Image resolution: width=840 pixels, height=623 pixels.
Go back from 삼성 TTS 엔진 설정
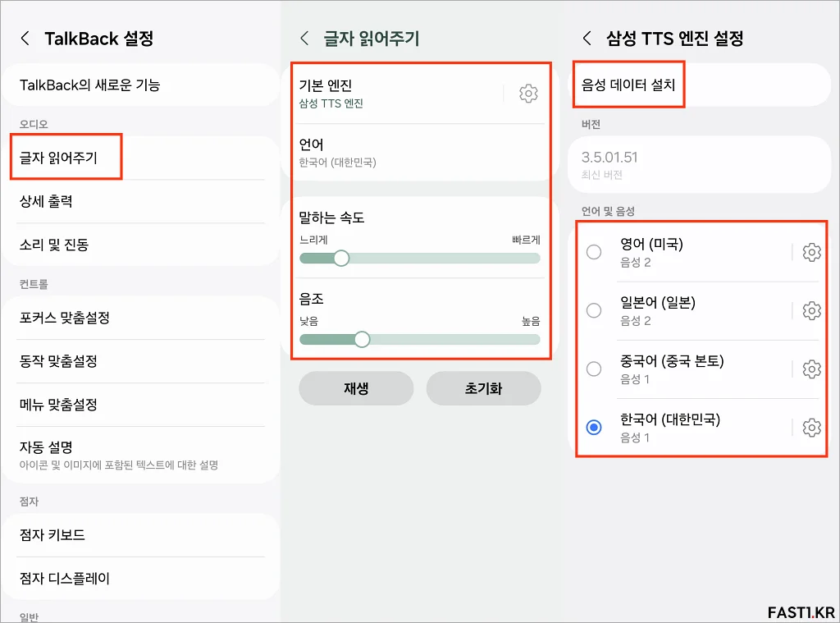[587, 38]
